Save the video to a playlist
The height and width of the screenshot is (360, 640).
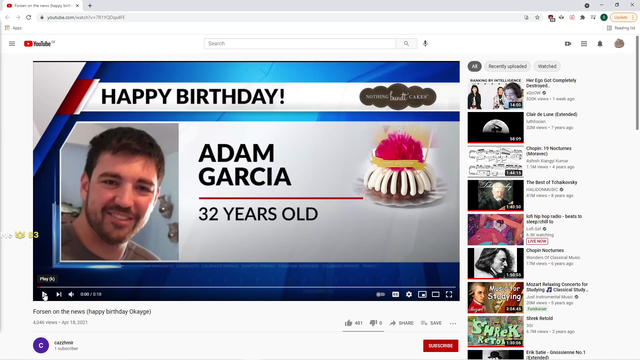[431, 323]
